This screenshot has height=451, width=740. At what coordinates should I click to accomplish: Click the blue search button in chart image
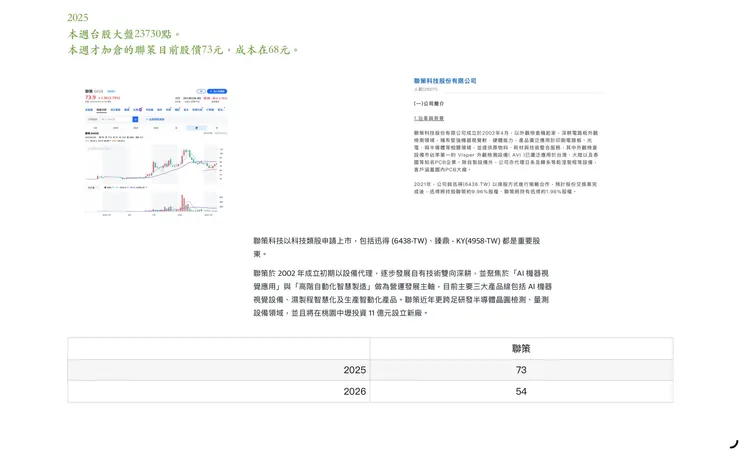(x=135, y=119)
